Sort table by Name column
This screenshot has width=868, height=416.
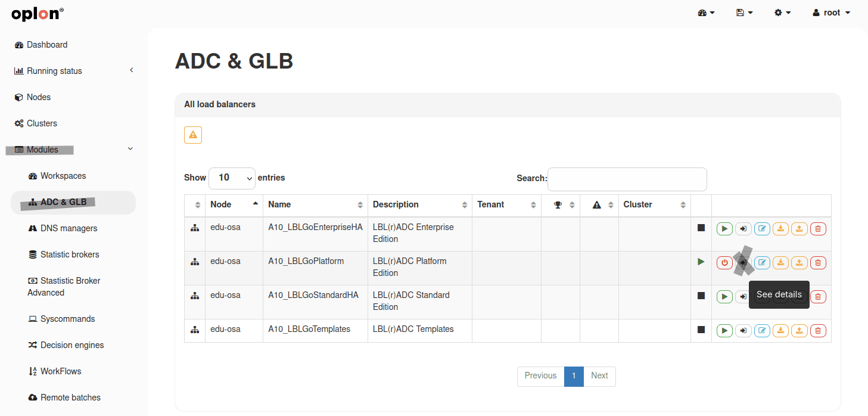click(x=315, y=204)
